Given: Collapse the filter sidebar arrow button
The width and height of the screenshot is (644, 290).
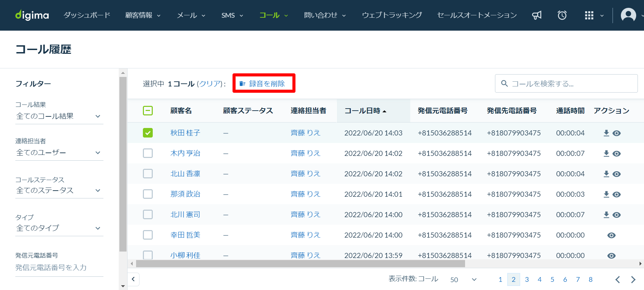Looking at the screenshot, I should pos(133,279).
